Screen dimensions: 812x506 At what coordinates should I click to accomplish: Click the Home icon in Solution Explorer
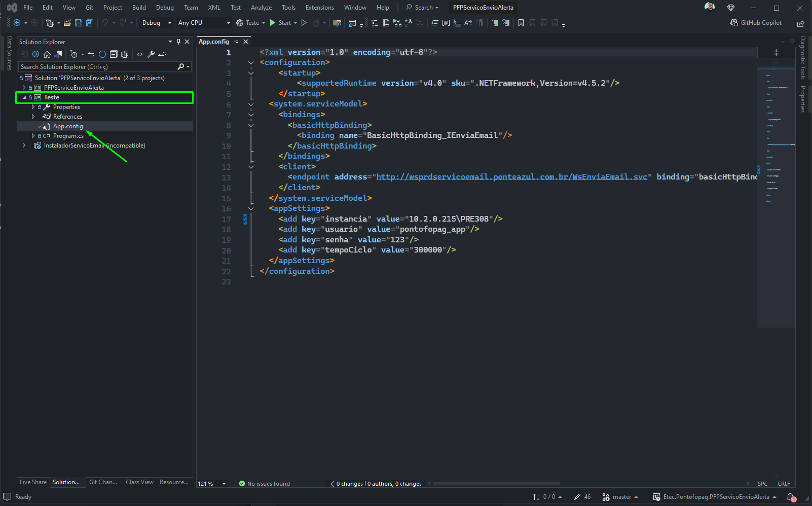pos(47,54)
